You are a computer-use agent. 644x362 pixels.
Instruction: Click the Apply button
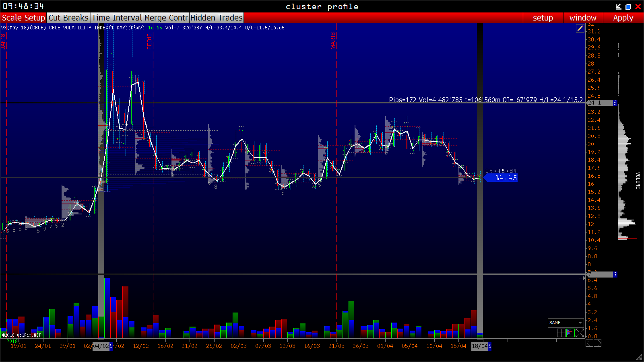[x=623, y=18]
